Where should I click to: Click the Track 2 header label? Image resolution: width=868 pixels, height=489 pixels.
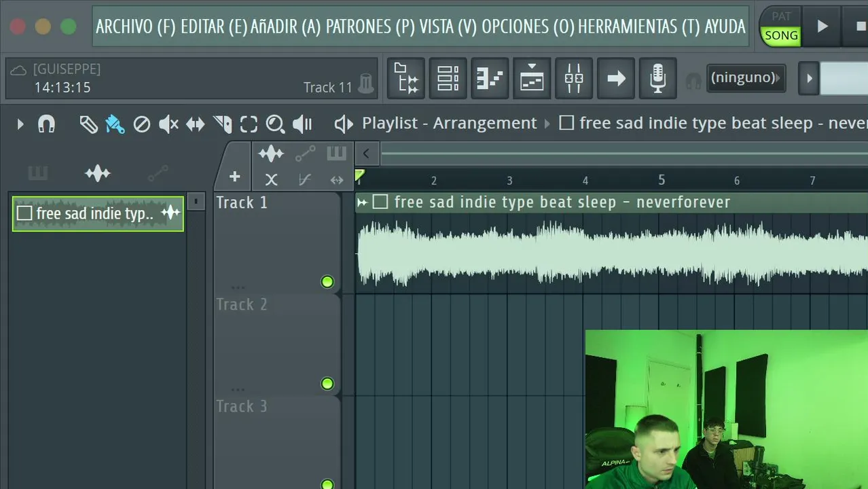tap(242, 304)
